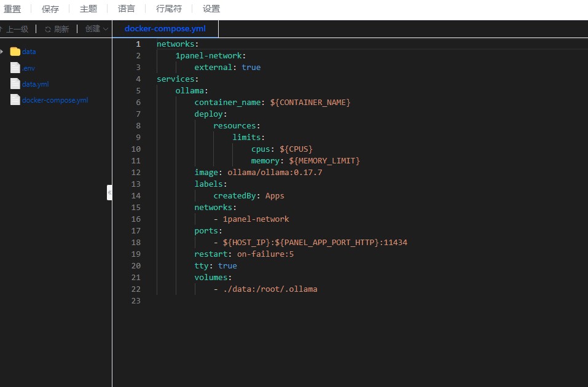The height and width of the screenshot is (387, 588).
Task: Open the .env file name in the tree
Action: 29,68
